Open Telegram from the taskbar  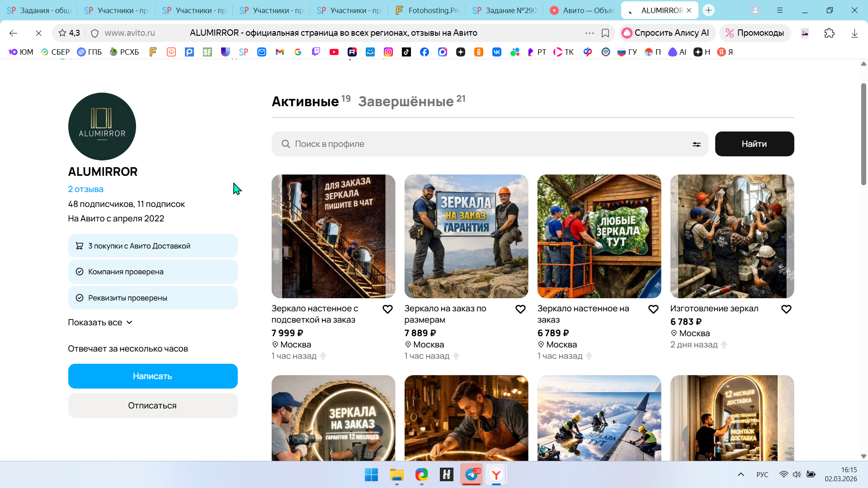point(472,474)
